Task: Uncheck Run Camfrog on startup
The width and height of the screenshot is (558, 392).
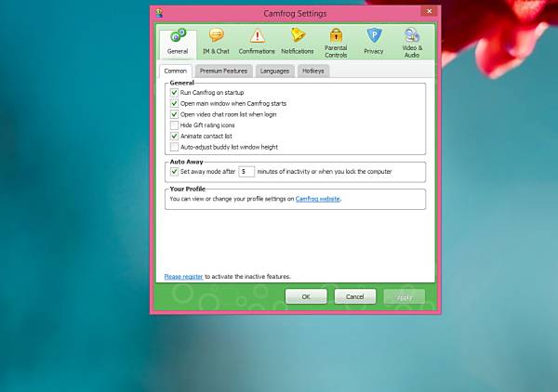Action: pyautogui.click(x=174, y=93)
